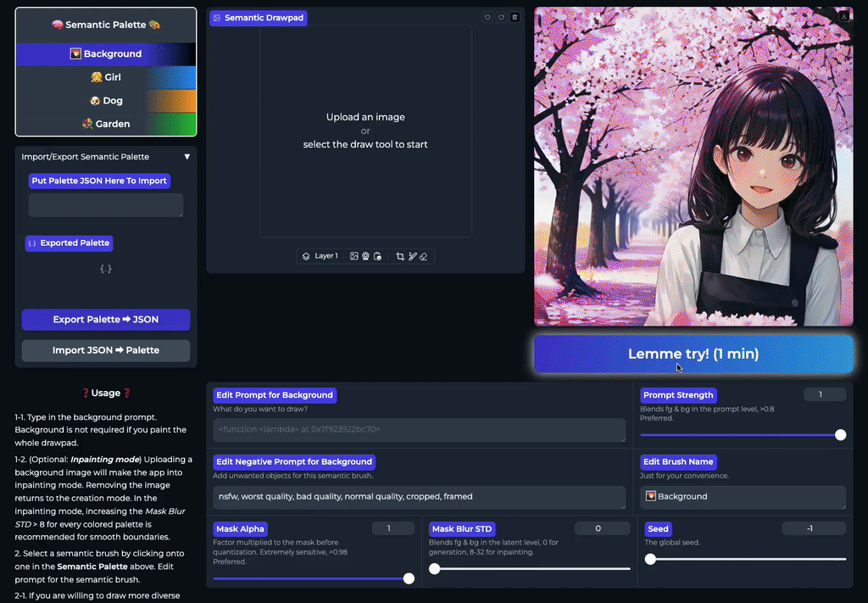Click the Mask Blur STD slider handle
868x603 pixels.
pyautogui.click(x=435, y=569)
